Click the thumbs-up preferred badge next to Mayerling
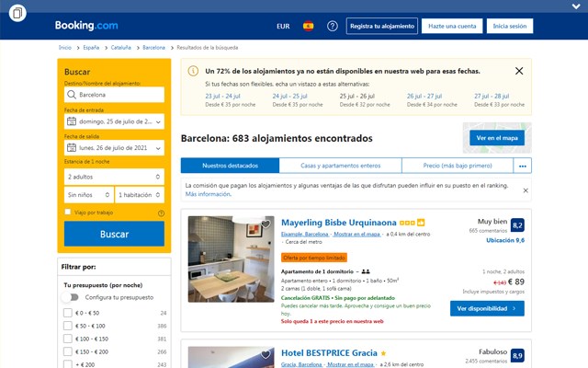The width and height of the screenshot is (588, 368). point(421,223)
